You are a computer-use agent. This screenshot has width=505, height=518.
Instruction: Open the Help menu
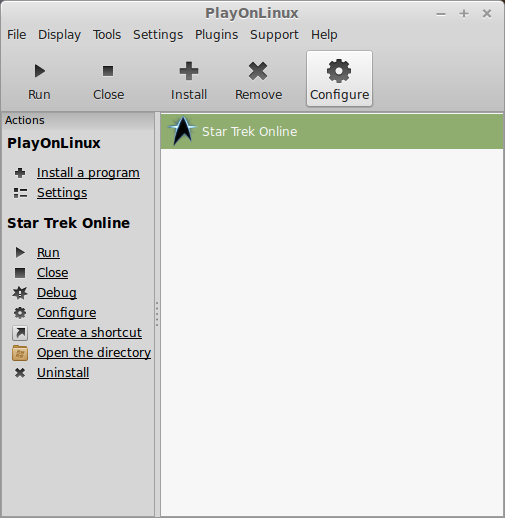324,35
